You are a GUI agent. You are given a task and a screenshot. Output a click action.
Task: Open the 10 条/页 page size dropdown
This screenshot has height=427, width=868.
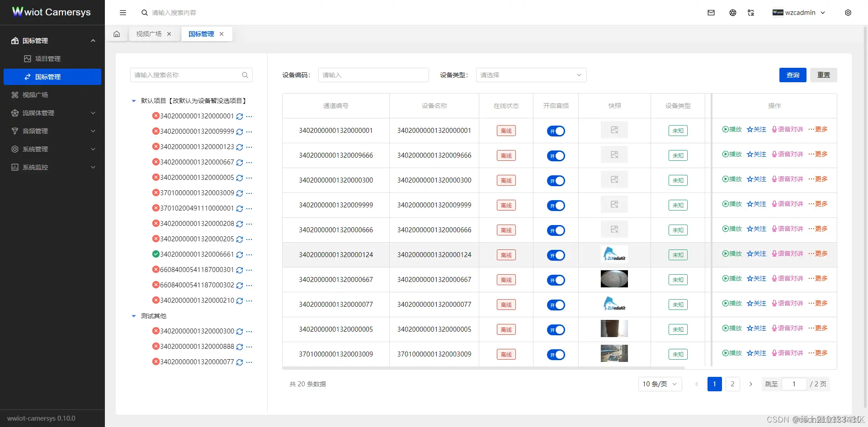coord(660,384)
